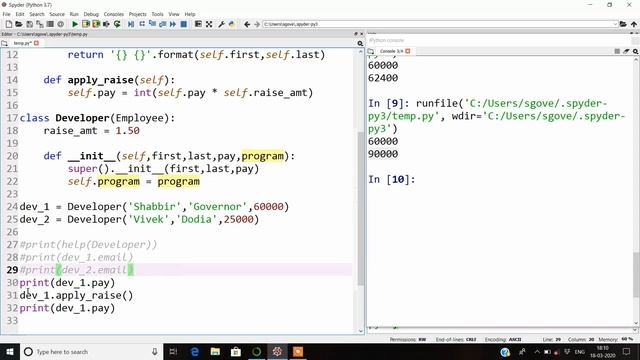Save the current file via toolbar
640x360 pixels.
click(29, 24)
